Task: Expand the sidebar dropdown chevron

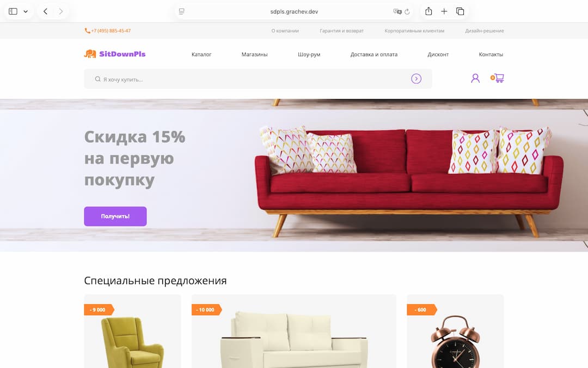Action: point(26,11)
